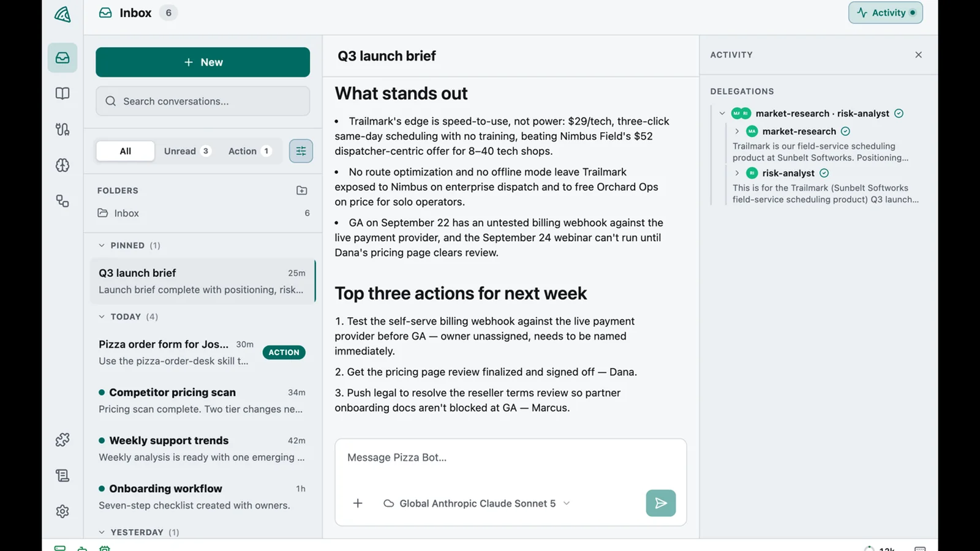The width and height of the screenshot is (980, 551).
Task: Show All conversations tab
Action: pyautogui.click(x=126, y=151)
